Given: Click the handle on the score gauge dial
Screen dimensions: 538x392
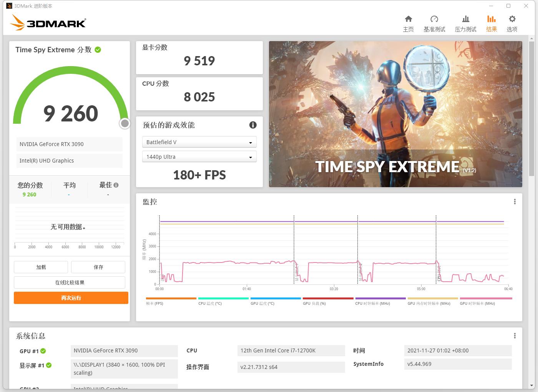Looking at the screenshot, I should (124, 123).
